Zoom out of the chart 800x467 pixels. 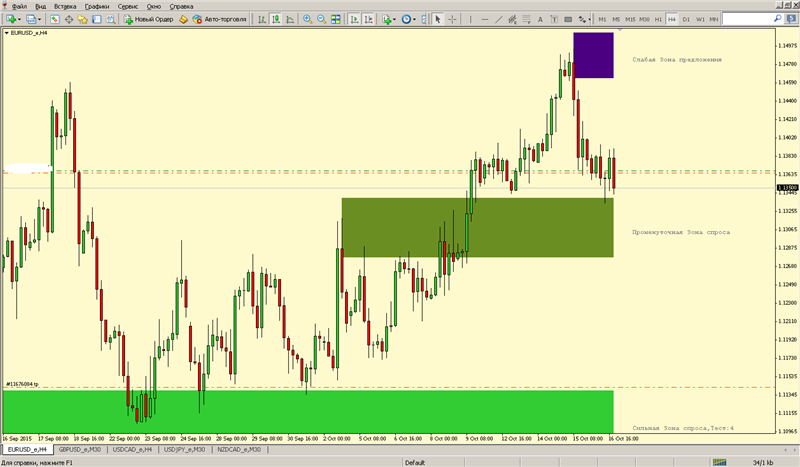point(321,19)
